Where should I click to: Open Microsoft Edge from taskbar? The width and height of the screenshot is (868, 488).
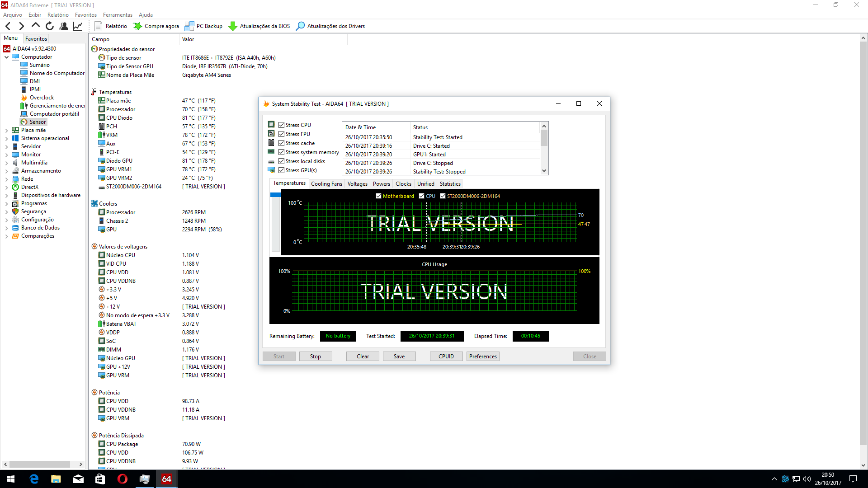tap(34, 479)
